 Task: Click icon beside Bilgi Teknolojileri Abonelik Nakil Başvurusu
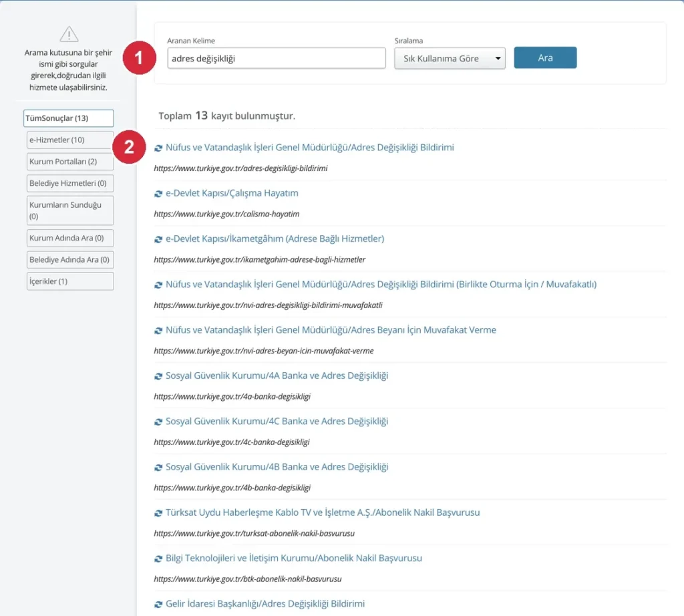click(158, 559)
